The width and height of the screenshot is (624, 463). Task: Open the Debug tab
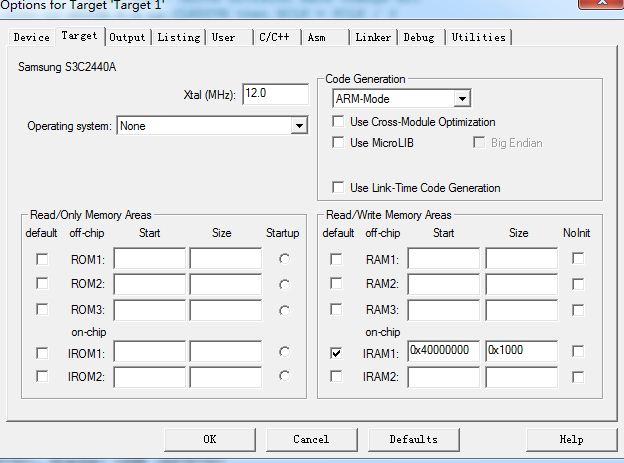pos(421,37)
